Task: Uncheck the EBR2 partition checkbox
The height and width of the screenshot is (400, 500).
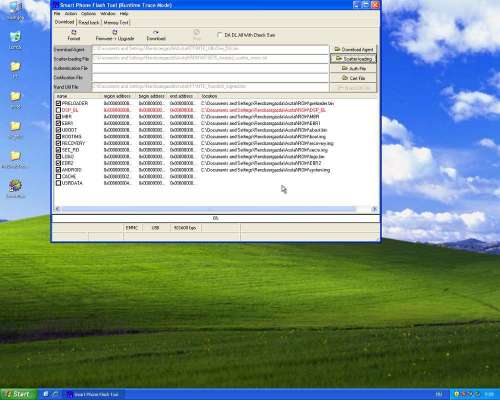Action: coord(58,163)
